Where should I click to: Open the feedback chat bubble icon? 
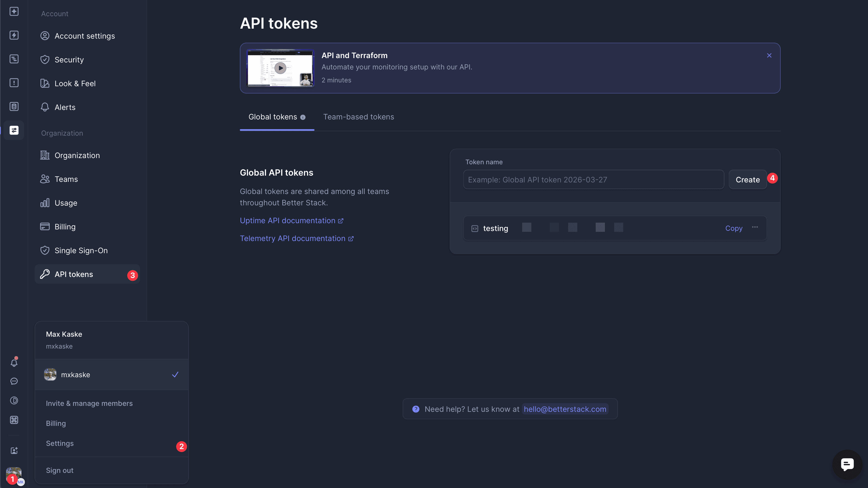coord(14,381)
